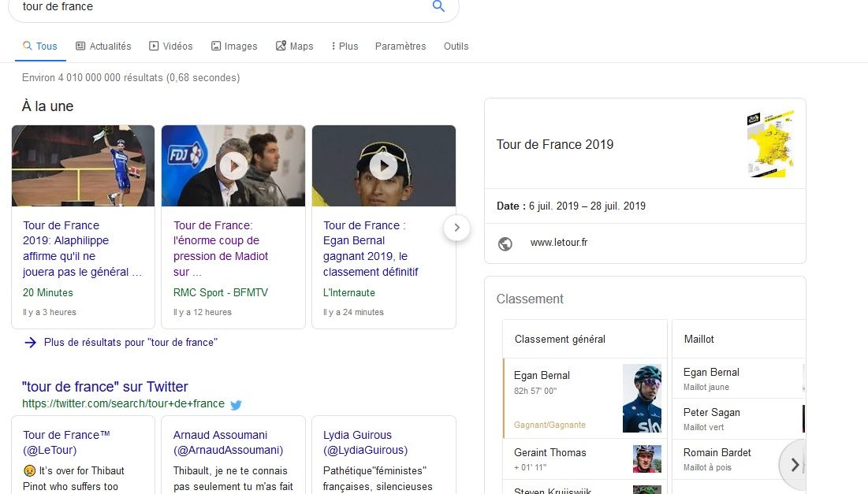
Task: Switch to the Maps tab
Action: click(295, 46)
